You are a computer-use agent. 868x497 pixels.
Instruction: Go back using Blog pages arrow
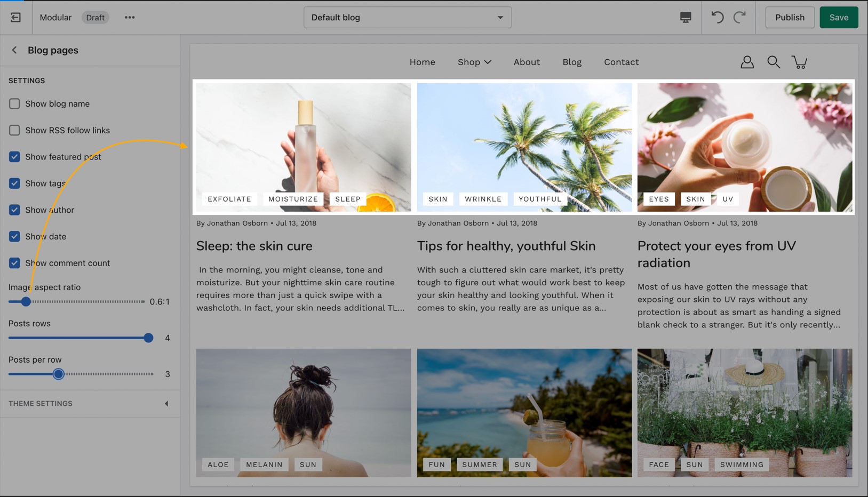(14, 50)
